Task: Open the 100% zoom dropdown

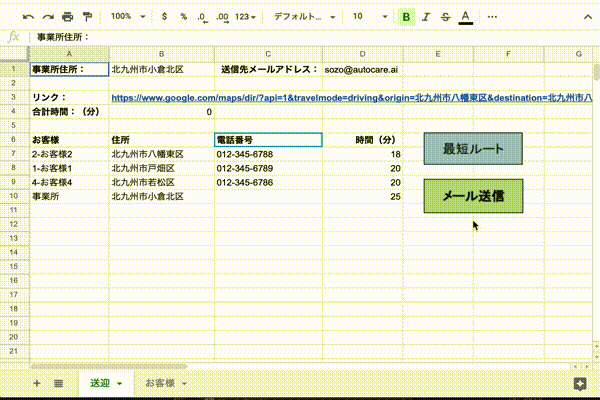Action: pyautogui.click(x=126, y=17)
